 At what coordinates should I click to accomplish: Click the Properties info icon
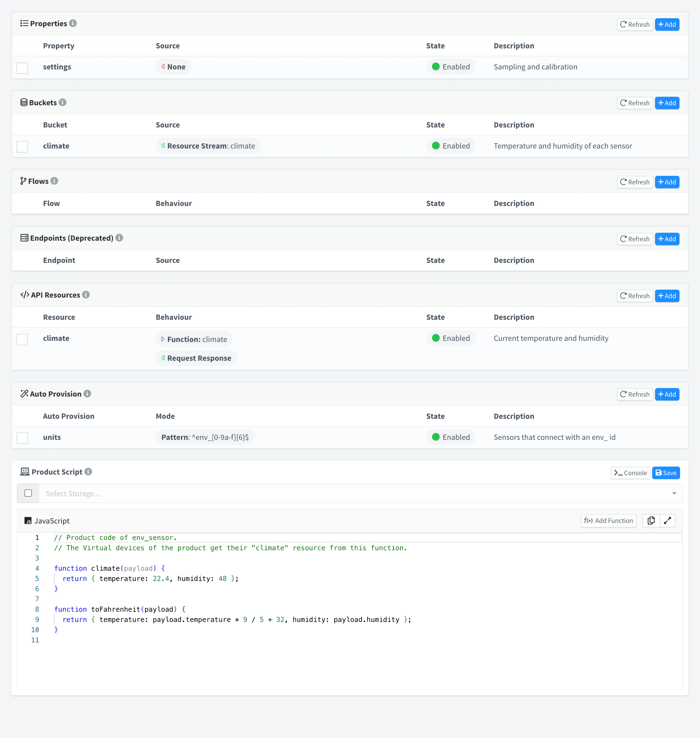pyautogui.click(x=73, y=23)
